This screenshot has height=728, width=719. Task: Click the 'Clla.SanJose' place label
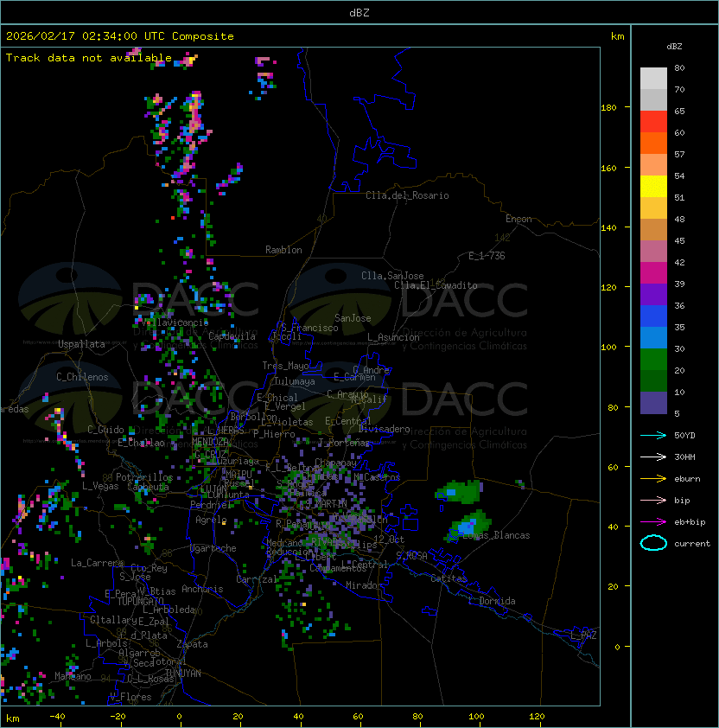pyautogui.click(x=392, y=276)
